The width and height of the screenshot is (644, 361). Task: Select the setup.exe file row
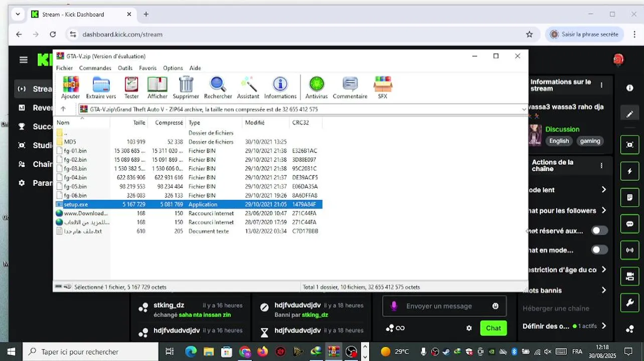[188, 205]
